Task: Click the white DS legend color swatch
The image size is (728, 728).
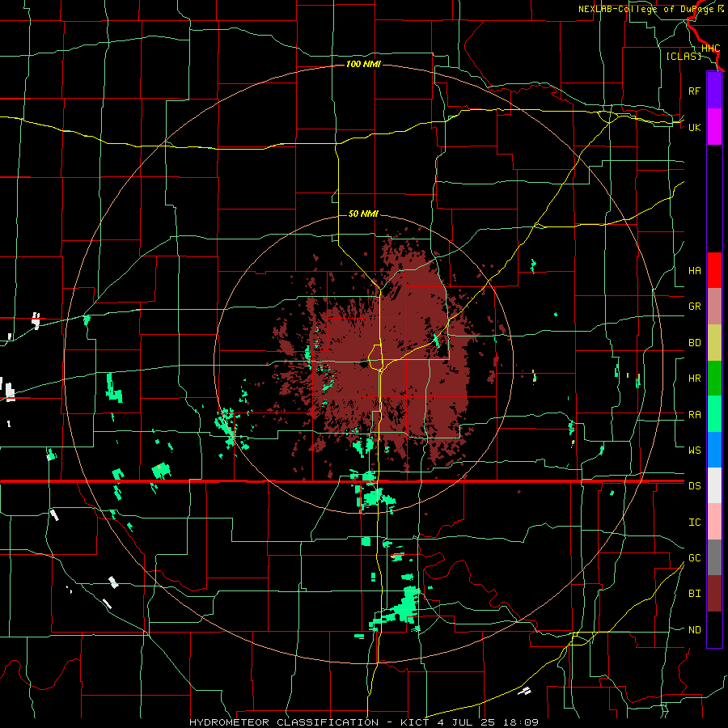Action: (x=714, y=485)
